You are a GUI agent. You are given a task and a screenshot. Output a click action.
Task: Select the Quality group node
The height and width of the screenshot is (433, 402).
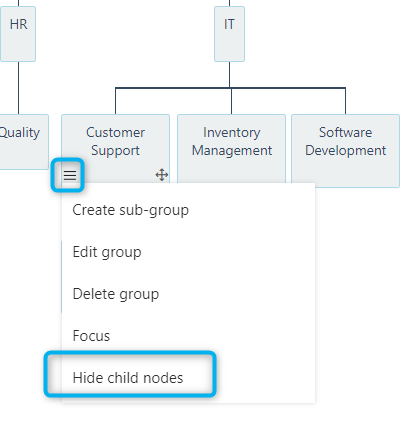click(x=24, y=142)
